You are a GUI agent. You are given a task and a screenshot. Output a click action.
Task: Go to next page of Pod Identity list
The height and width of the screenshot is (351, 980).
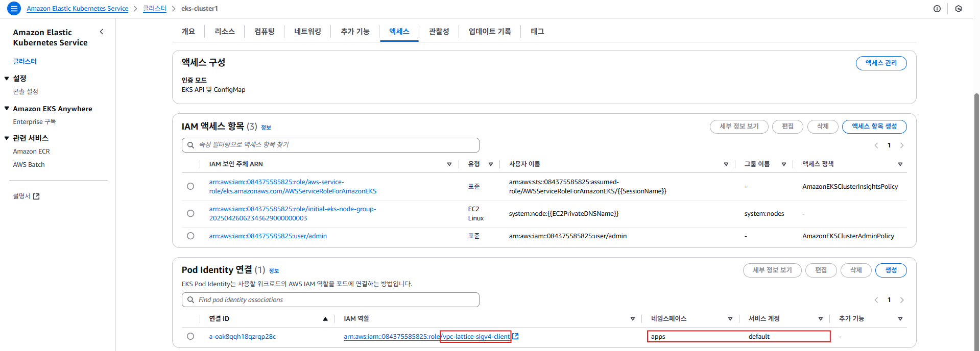[902, 300]
